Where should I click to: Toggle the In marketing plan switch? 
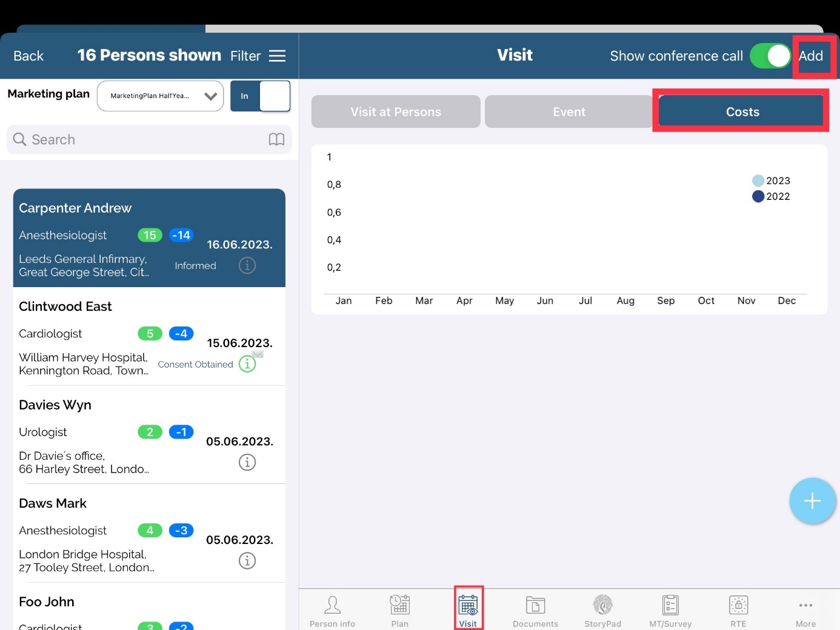click(260, 96)
